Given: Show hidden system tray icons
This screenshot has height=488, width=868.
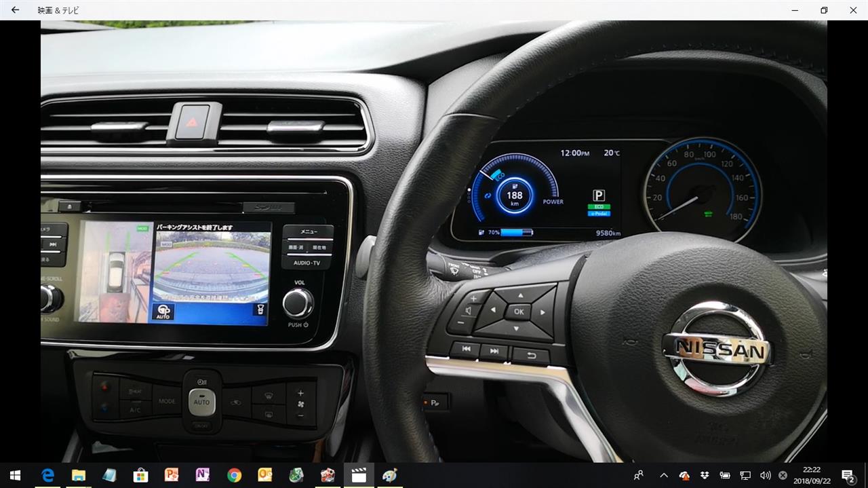Looking at the screenshot, I should click(664, 475).
